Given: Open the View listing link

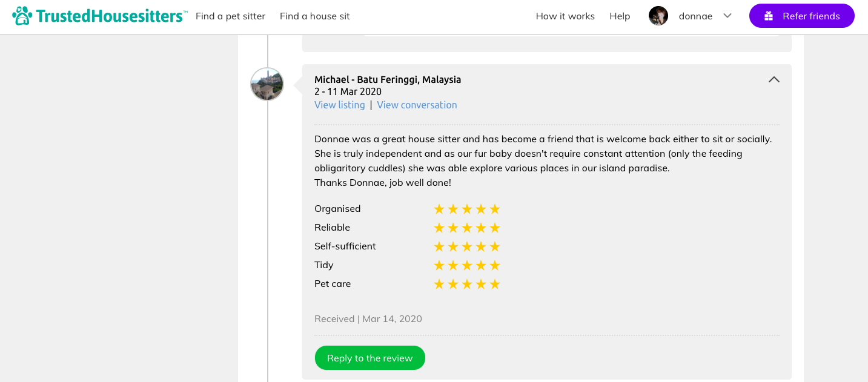Looking at the screenshot, I should click(340, 105).
